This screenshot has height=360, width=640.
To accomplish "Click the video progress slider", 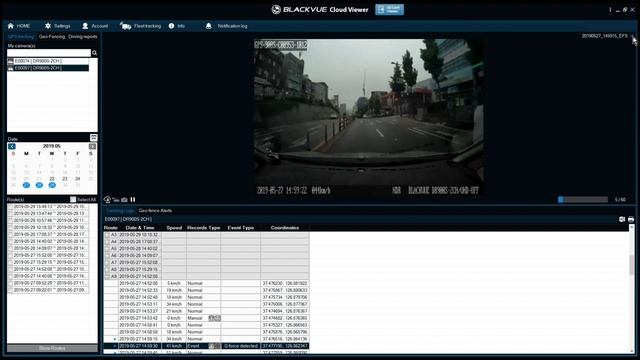I will (x=583, y=200).
